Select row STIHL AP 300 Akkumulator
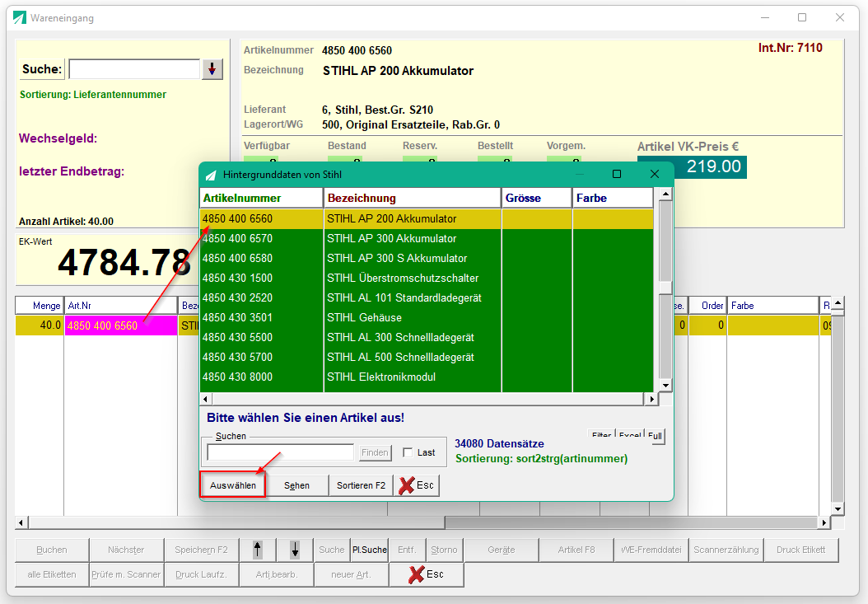Screen dimensions: 868x604 [427, 239]
